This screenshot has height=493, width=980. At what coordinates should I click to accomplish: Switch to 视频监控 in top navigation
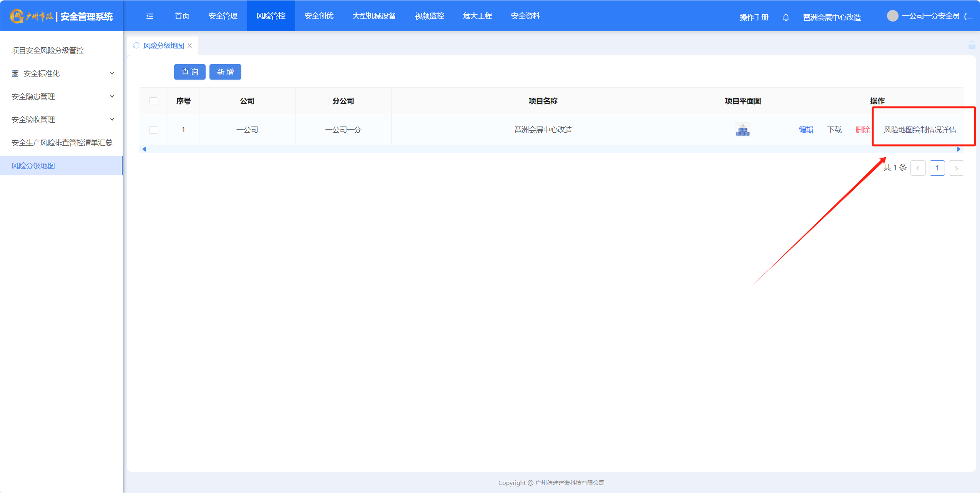coord(429,16)
